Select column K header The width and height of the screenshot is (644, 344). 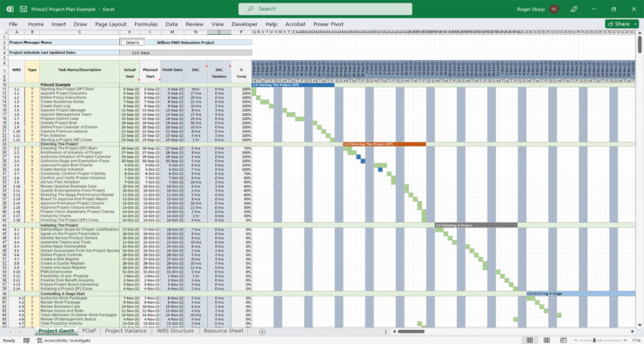[130, 32]
